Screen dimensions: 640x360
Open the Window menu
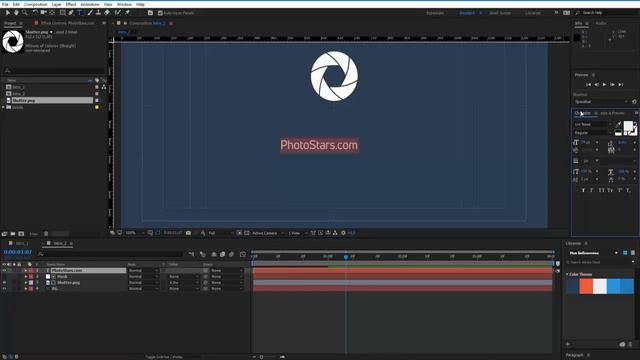click(124, 4)
